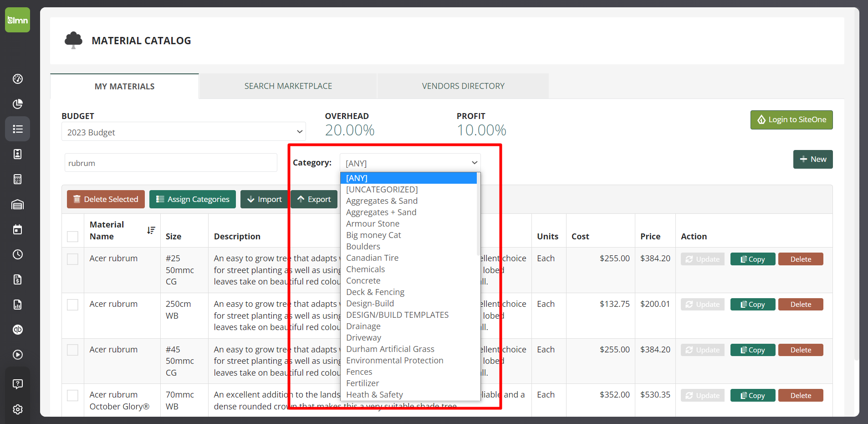Switch to My Materials tab

coord(124,86)
